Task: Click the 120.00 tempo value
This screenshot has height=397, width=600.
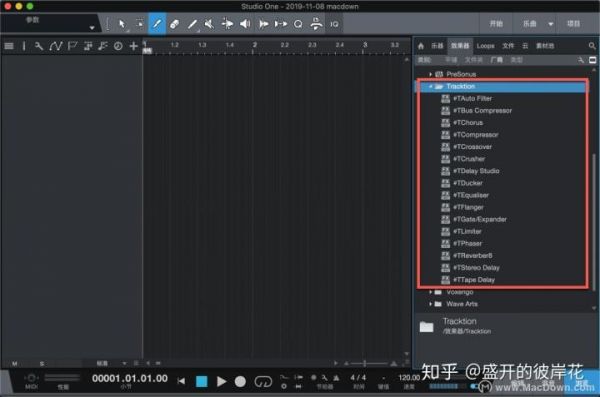Action: tap(409, 377)
